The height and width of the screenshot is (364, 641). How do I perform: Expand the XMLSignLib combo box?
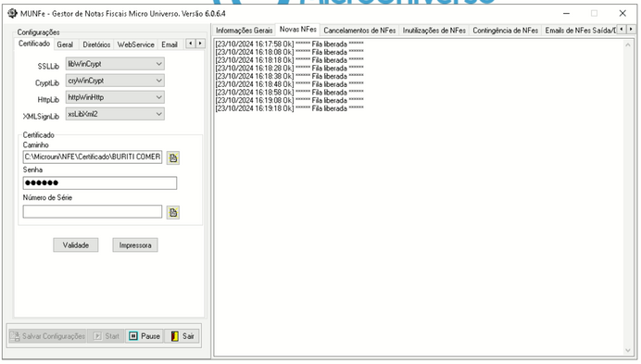coord(115,114)
